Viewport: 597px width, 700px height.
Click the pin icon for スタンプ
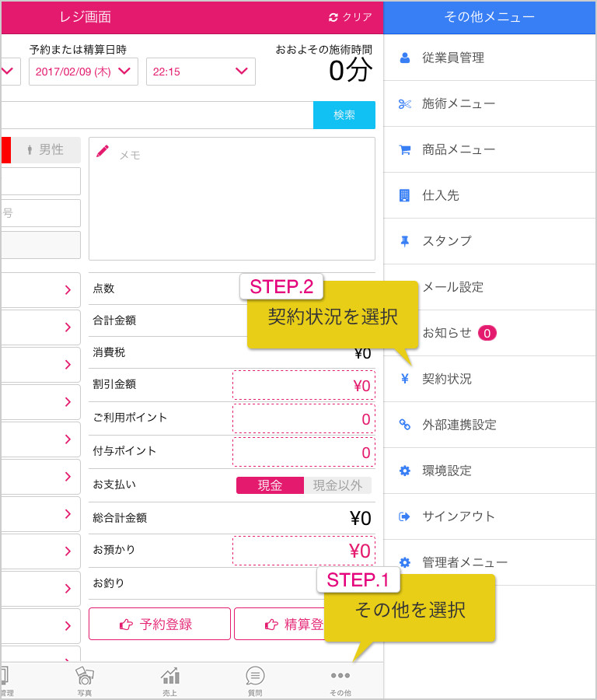tap(405, 242)
